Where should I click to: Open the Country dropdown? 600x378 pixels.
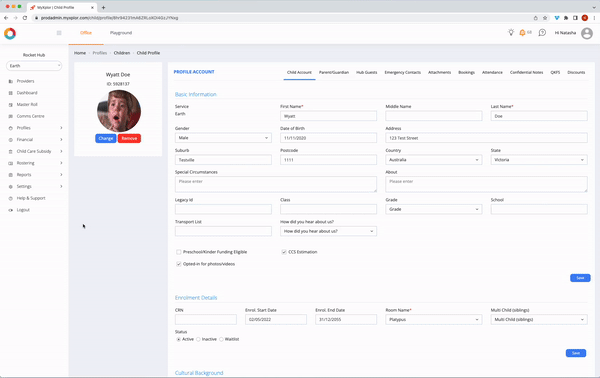click(434, 160)
